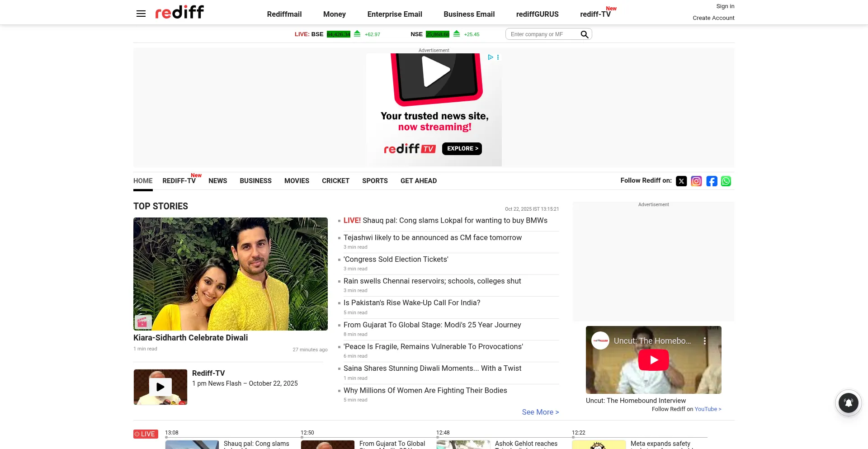
Task: Click the 12:50 timeline marker
Action: (307, 433)
